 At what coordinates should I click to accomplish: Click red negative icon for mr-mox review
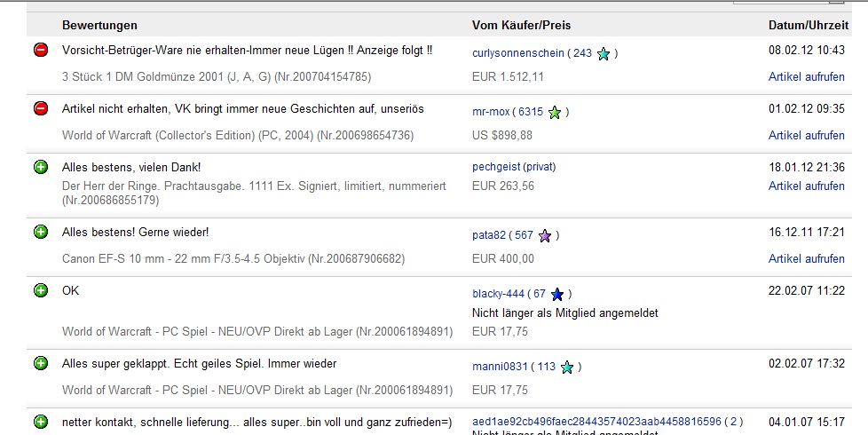41,109
